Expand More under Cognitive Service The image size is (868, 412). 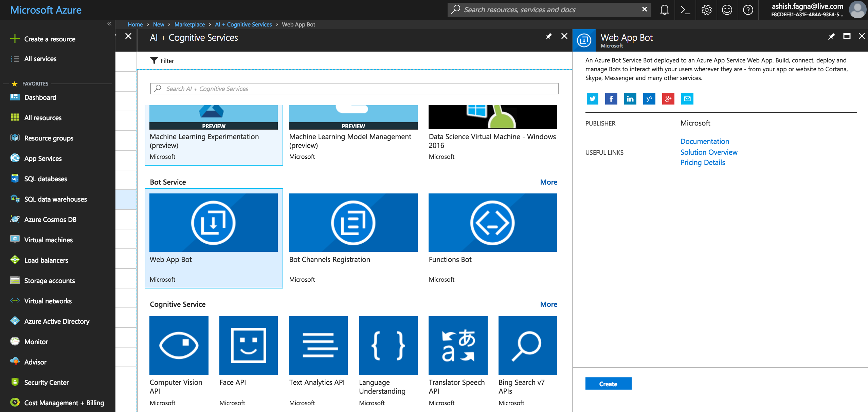coord(548,304)
